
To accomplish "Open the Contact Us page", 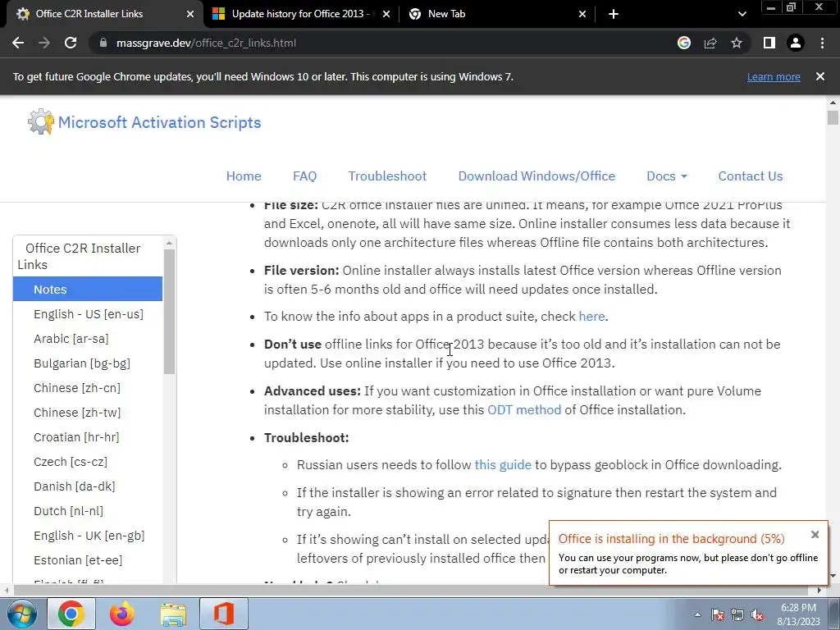I will pyautogui.click(x=750, y=176).
